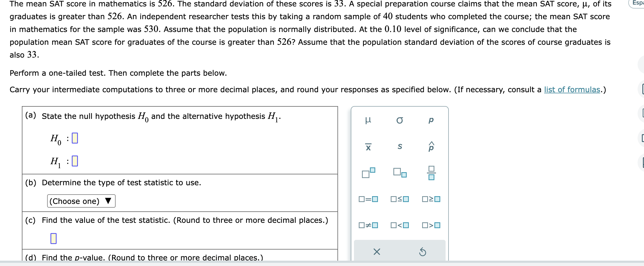Select the μ symbol in the palette

[368, 120]
